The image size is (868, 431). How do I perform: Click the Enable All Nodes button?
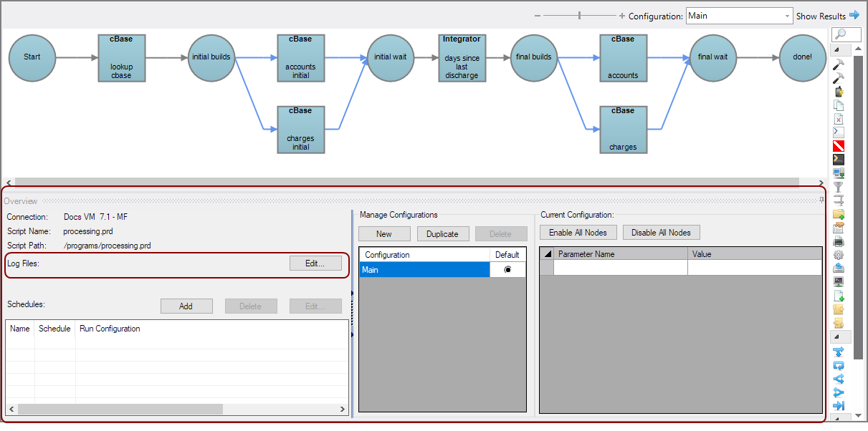click(x=578, y=233)
